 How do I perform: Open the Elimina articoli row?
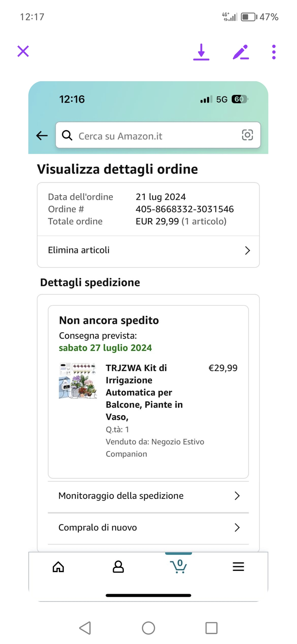pyautogui.click(x=137, y=250)
